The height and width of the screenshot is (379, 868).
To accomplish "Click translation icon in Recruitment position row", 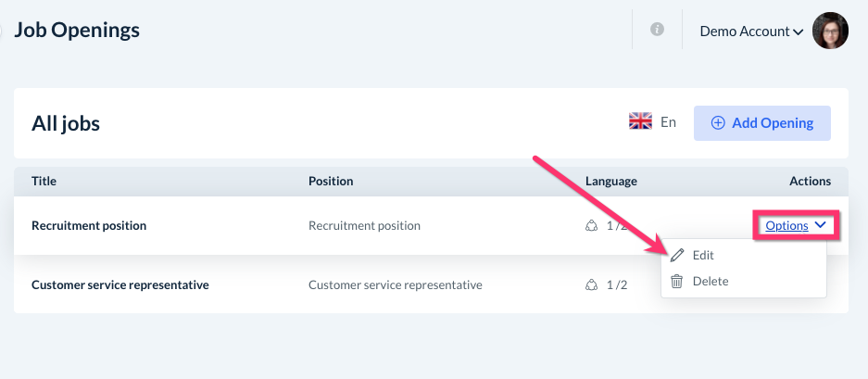I will click(x=591, y=225).
